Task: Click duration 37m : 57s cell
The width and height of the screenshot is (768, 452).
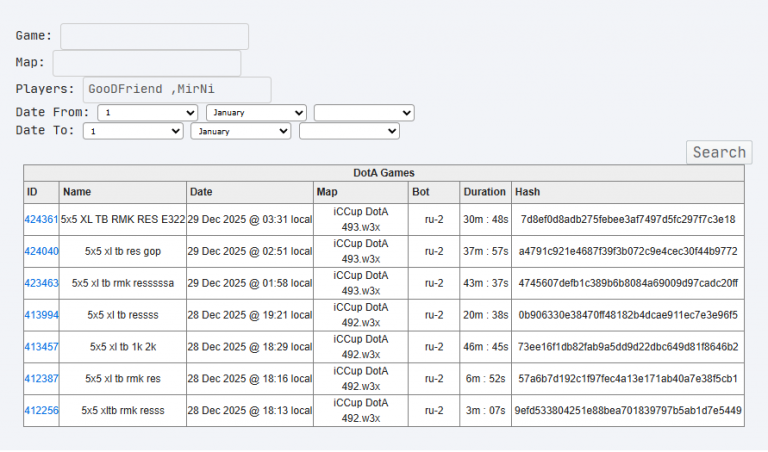Action: click(x=485, y=251)
